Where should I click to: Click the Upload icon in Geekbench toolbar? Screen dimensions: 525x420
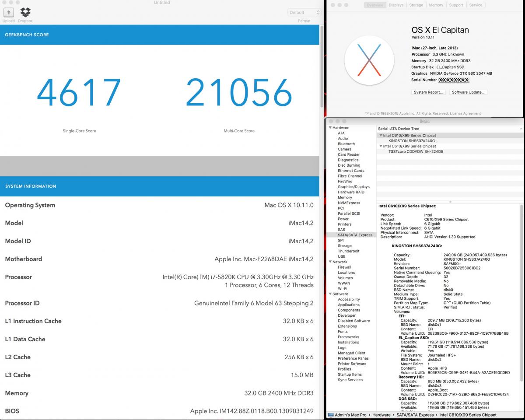coord(8,12)
